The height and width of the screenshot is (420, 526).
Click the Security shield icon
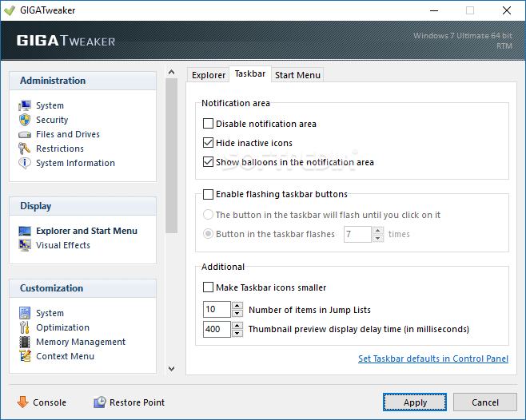point(25,120)
